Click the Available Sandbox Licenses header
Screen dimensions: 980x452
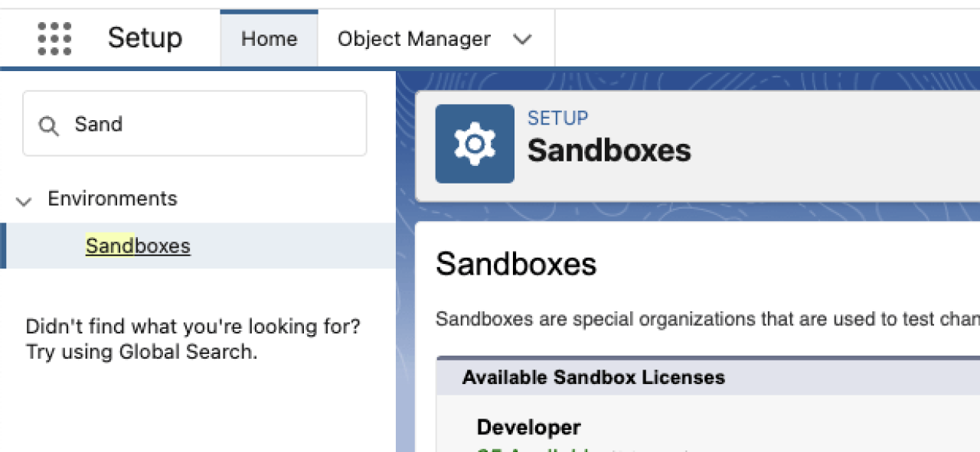(593, 377)
